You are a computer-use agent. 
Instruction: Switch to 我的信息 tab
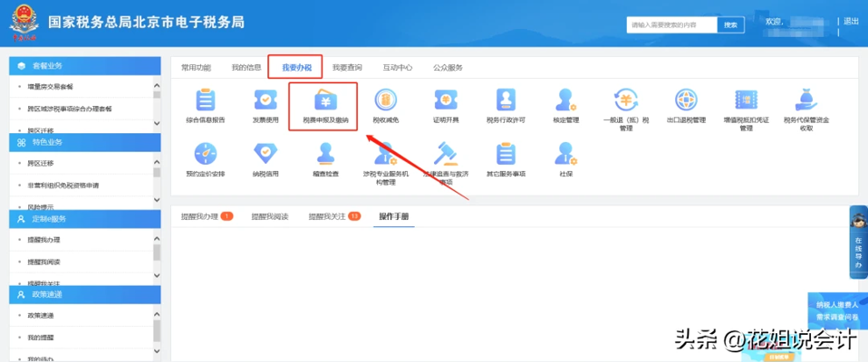[x=246, y=68]
